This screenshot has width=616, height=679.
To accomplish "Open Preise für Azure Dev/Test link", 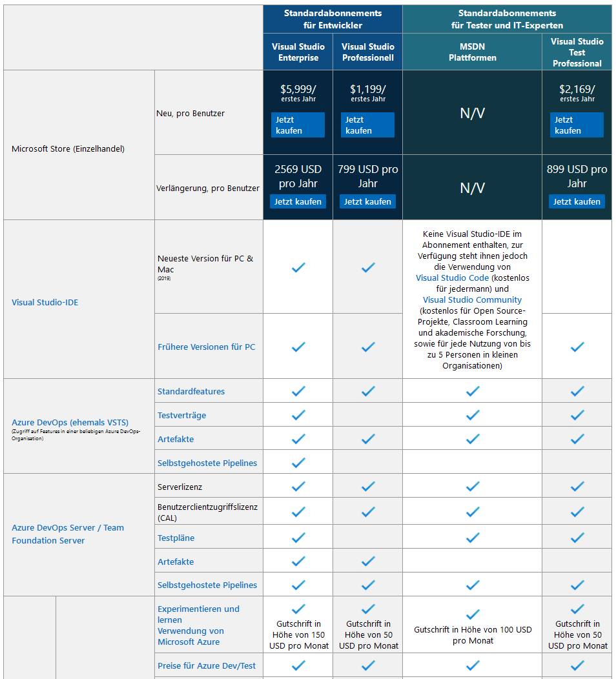I will click(x=207, y=665).
